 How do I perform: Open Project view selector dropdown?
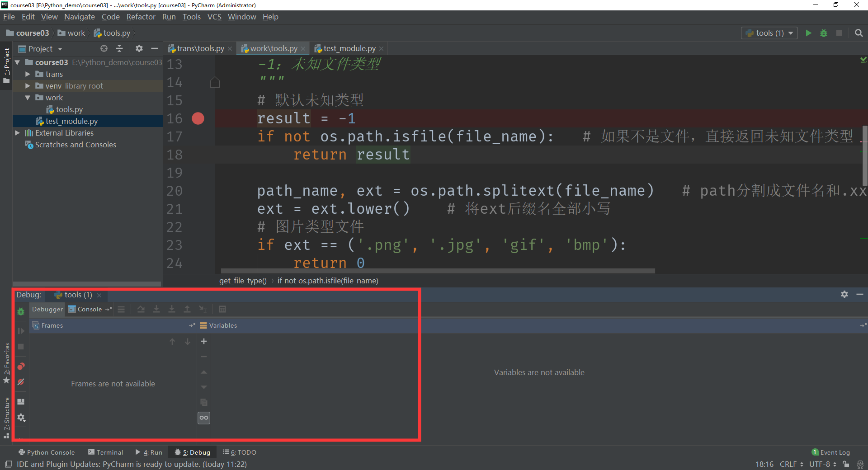[x=40, y=49]
